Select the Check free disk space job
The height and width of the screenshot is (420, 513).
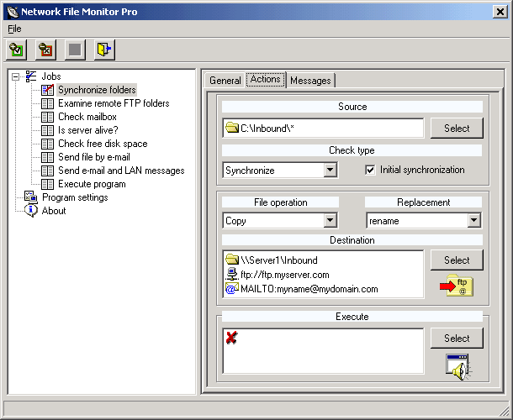pos(103,144)
